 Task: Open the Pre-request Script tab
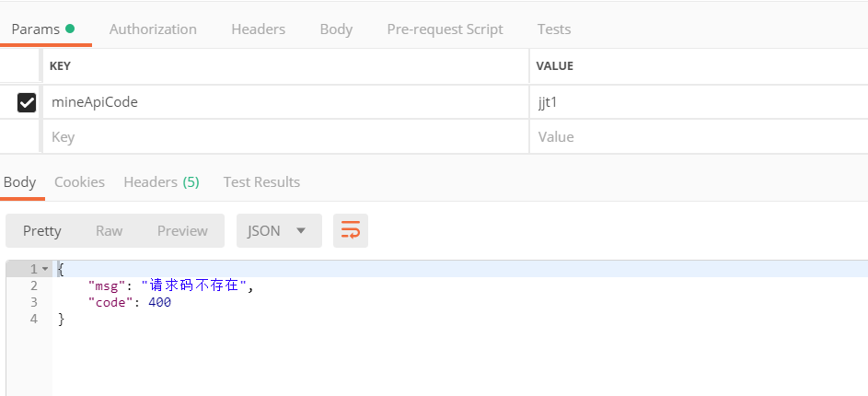pos(445,29)
